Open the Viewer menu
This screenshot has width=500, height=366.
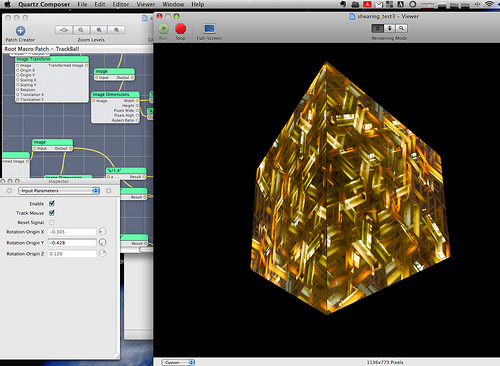pyautogui.click(x=146, y=4)
